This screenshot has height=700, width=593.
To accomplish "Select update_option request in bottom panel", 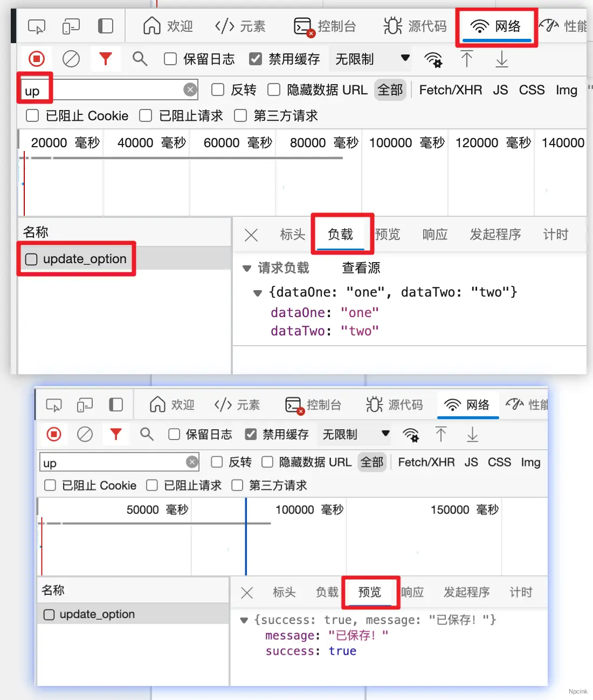I will 133,614.
